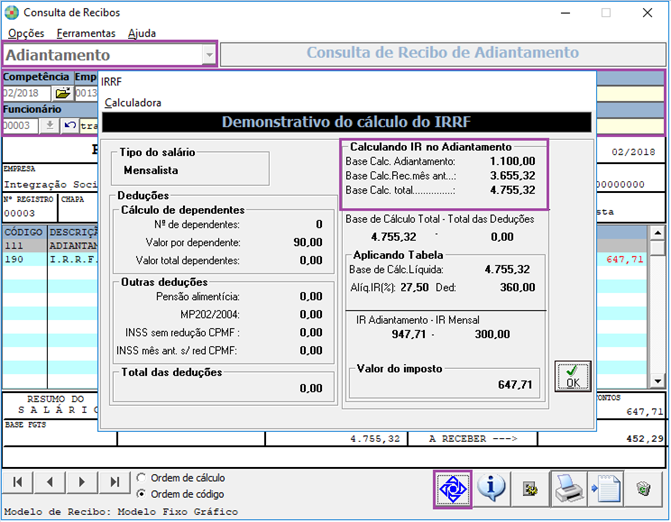Open the Ajuda menu
The height and width of the screenshot is (522, 671).
click(x=142, y=33)
